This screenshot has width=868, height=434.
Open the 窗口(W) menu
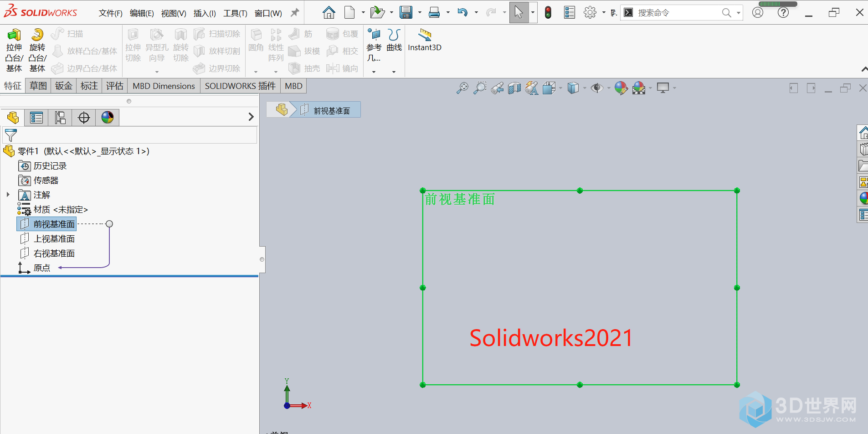click(268, 13)
